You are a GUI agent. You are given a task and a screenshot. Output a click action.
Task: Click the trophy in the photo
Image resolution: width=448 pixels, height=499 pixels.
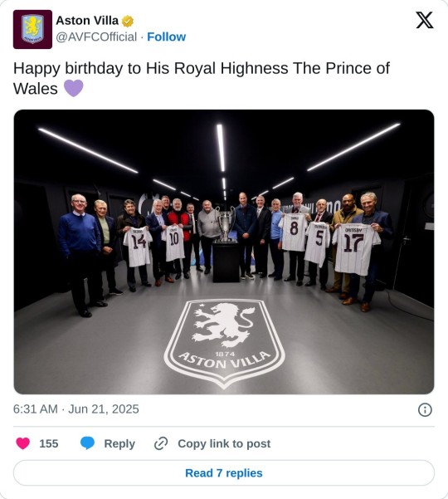click(x=225, y=224)
